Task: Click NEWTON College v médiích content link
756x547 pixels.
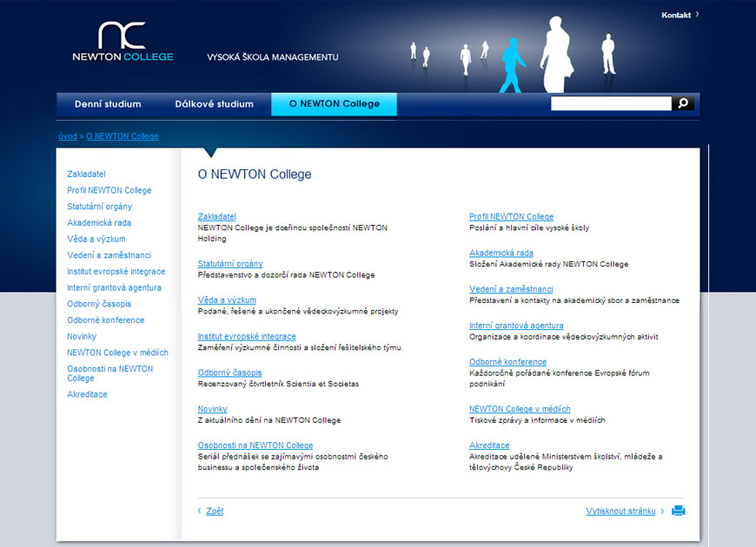Action: tap(520, 409)
